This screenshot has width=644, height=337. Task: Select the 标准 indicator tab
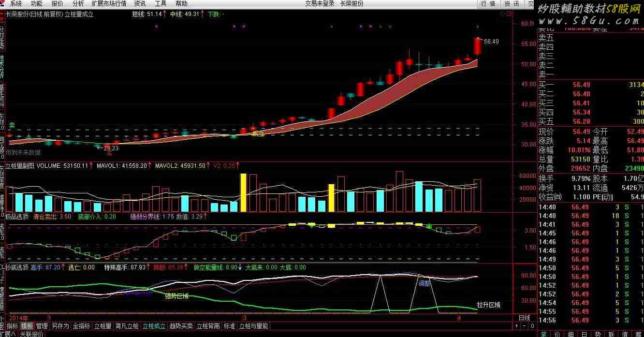229,326
